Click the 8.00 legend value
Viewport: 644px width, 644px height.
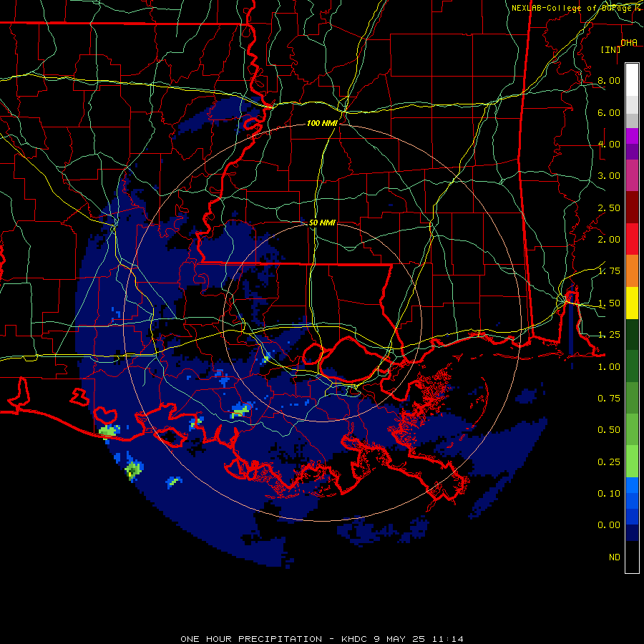click(x=609, y=80)
